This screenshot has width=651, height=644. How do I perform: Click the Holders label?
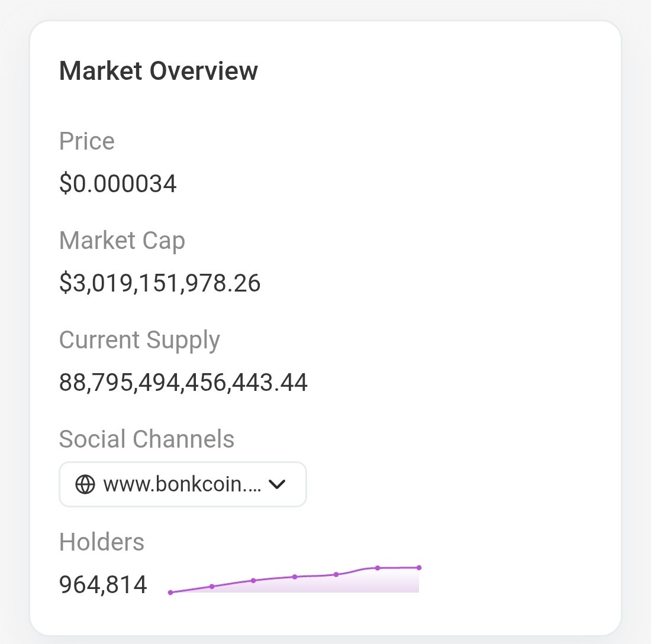click(x=102, y=542)
